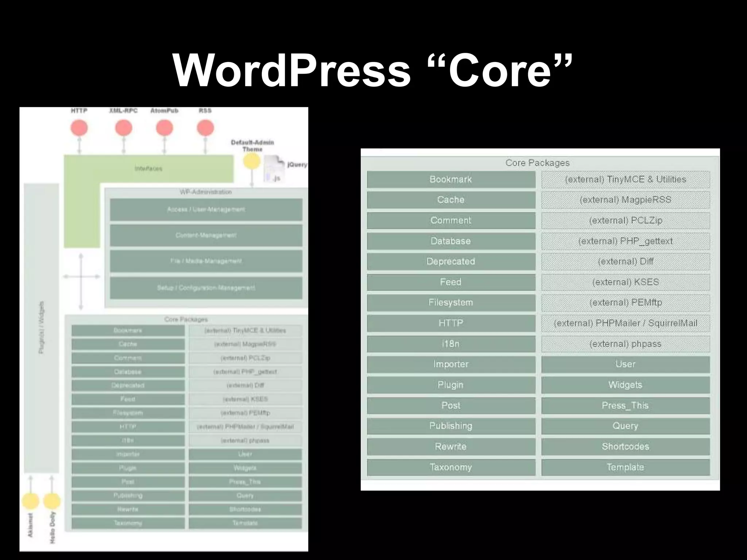Screen dimensions: 747x560
Task: Click (external) PEMftp in enlarged panel
Action: 626,303
